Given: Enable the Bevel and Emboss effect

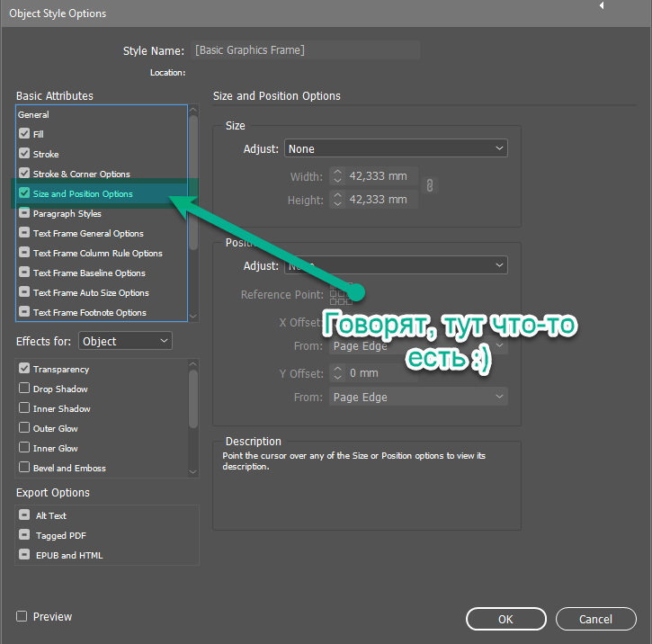Looking at the screenshot, I should point(24,468).
